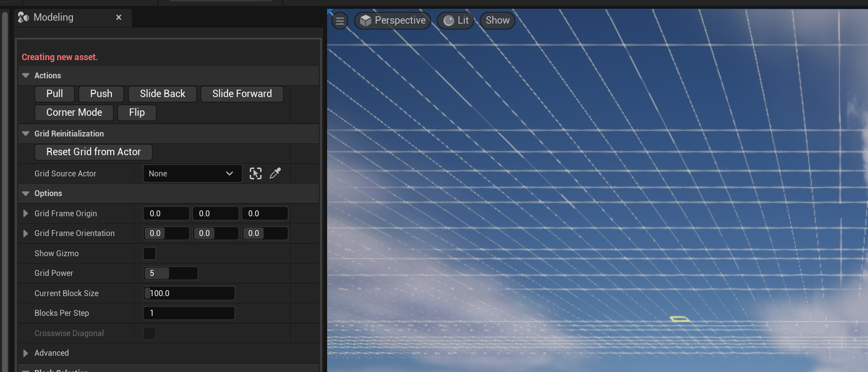This screenshot has width=868, height=372.
Task: Expand the Advanced section
Action: coord(26,353)
